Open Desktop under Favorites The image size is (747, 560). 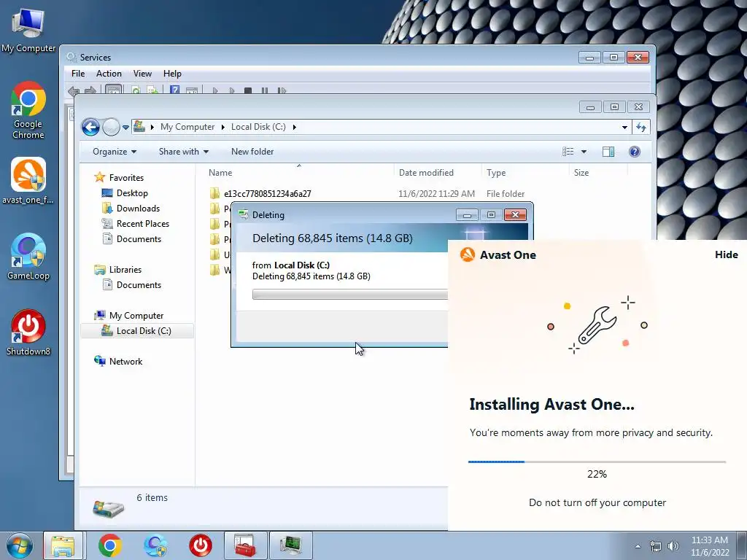point(132,192)
